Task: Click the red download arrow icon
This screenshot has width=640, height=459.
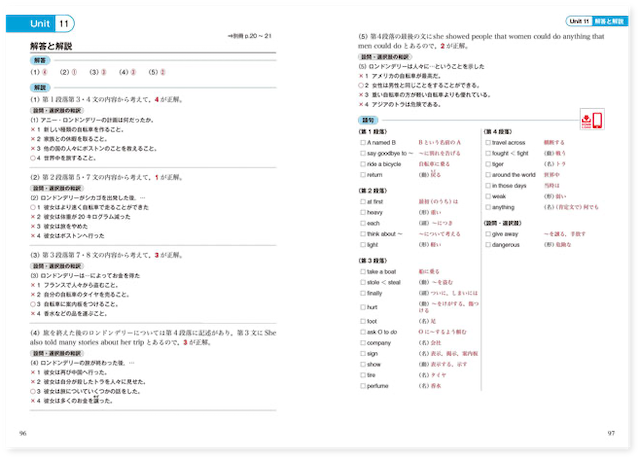Action: pyautogui.click(x=586, y=120)
